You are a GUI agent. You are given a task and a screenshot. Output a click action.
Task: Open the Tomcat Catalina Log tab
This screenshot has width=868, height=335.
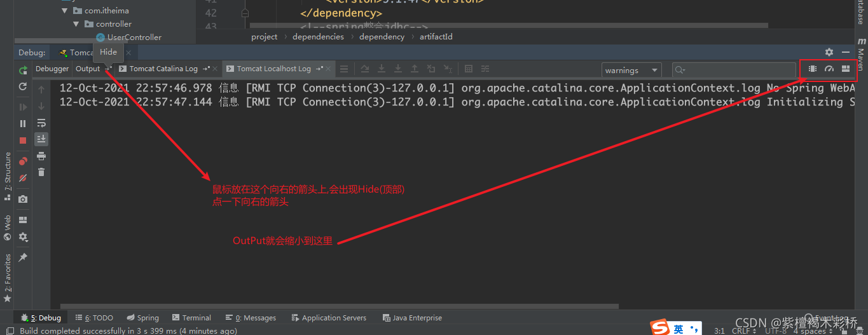(x=164, y=69)
